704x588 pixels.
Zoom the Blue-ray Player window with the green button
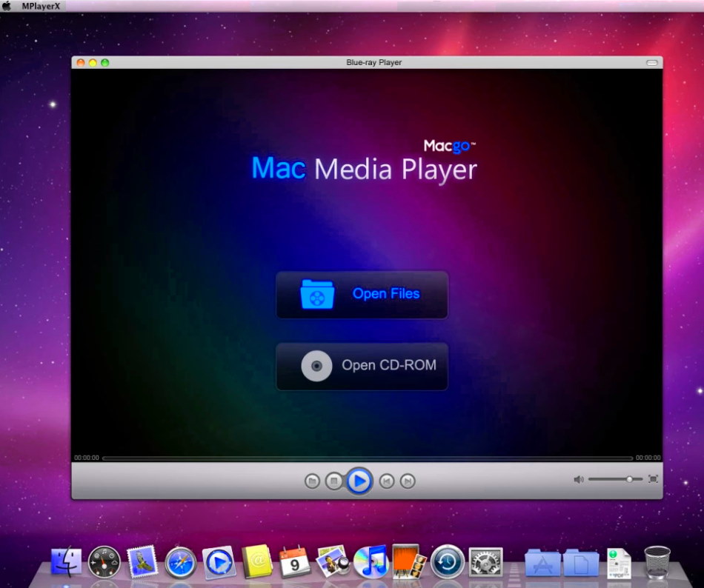(105, 62)
